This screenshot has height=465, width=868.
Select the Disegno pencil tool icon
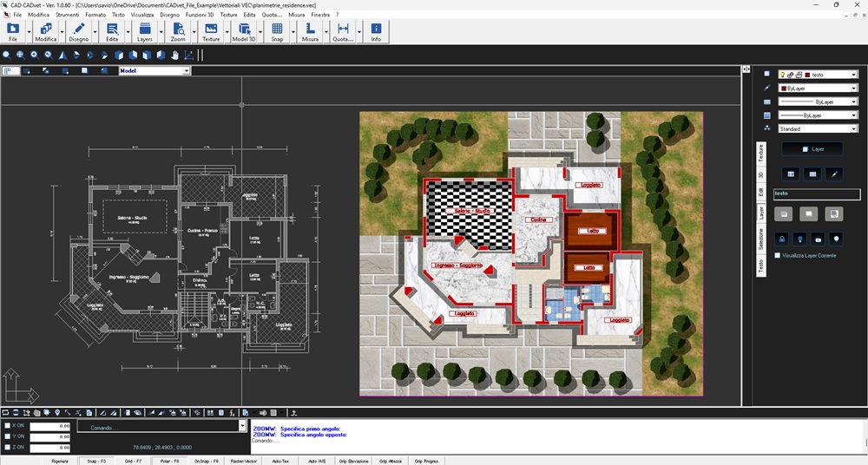click(79, 29)
